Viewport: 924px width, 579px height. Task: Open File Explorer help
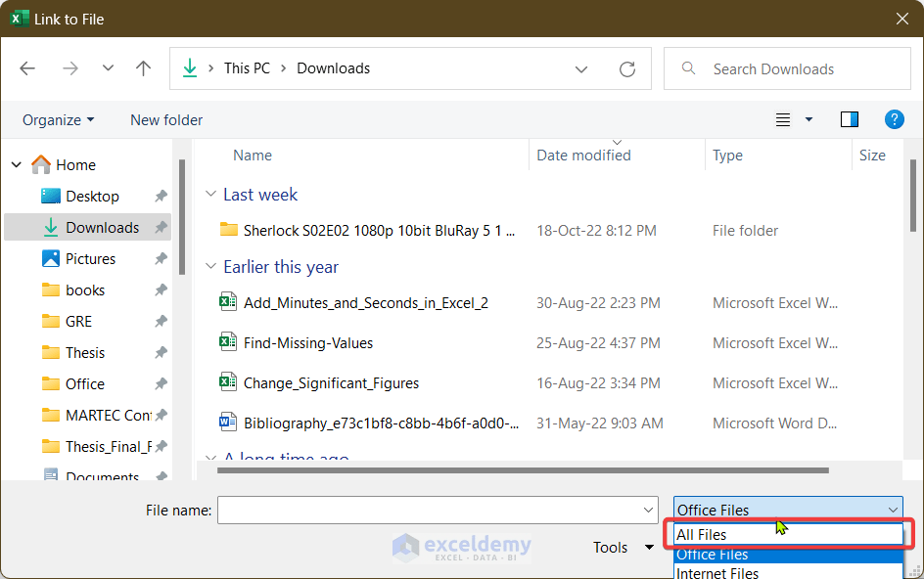[894, 119]
